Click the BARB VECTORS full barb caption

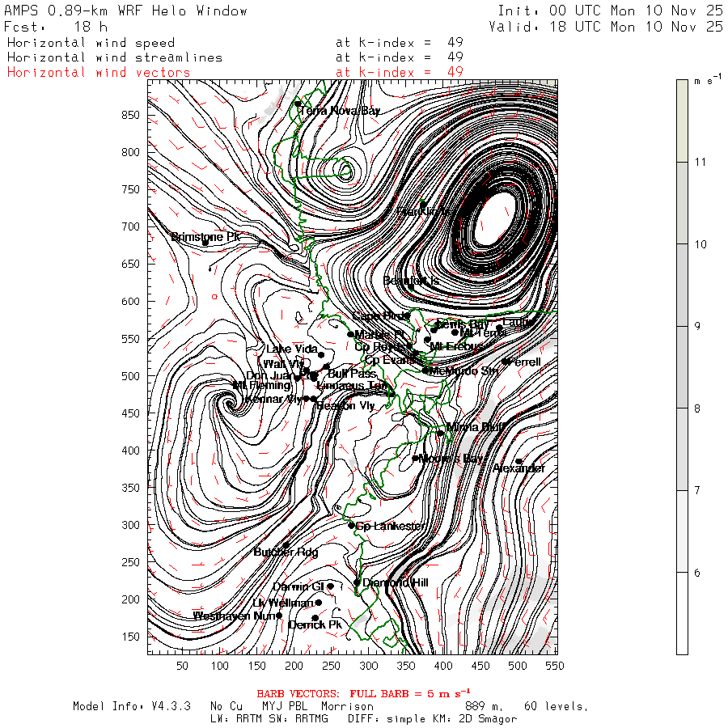tap(363, 694)
